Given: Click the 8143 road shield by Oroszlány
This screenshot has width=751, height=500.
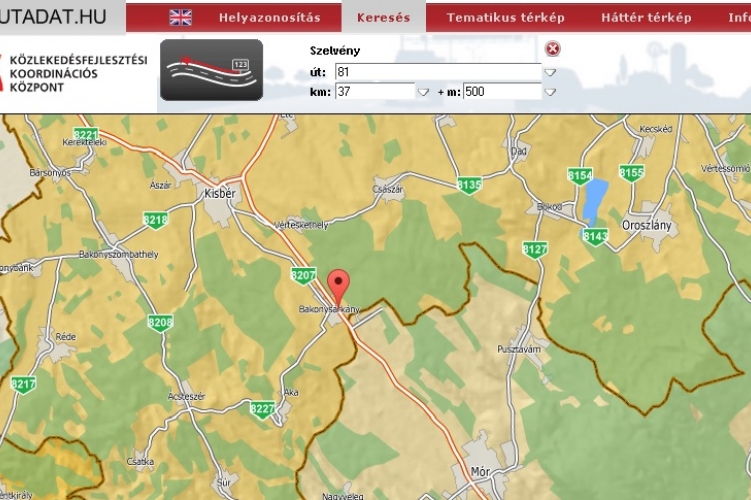Looking at the screenshot, I should click(x=595, y=236).
